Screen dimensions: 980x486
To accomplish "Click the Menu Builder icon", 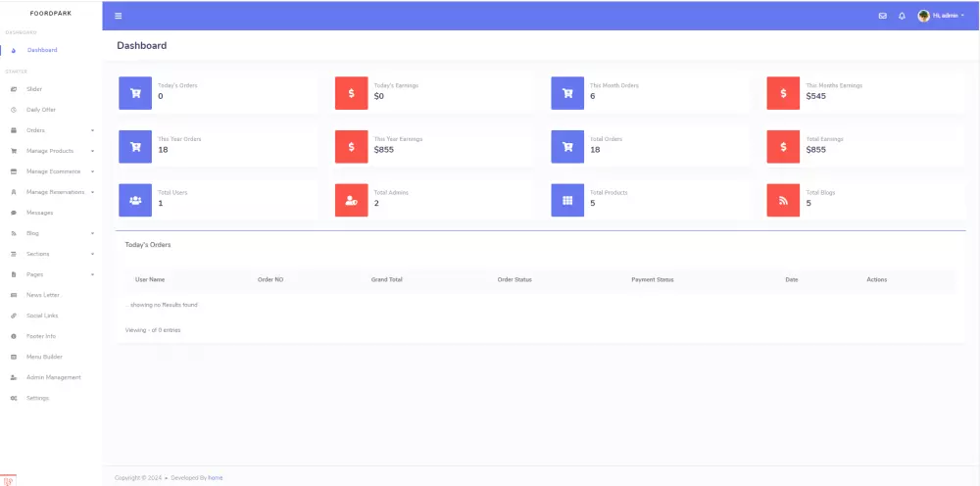I will pyautogui.click(x=13, y=357).
